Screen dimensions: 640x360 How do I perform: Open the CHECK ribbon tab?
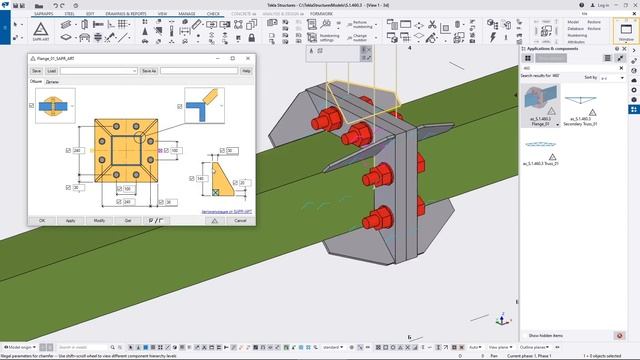[213, 14]
